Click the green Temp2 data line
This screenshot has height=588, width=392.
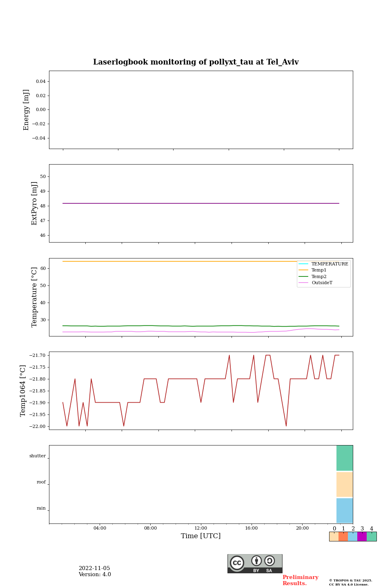201,326
